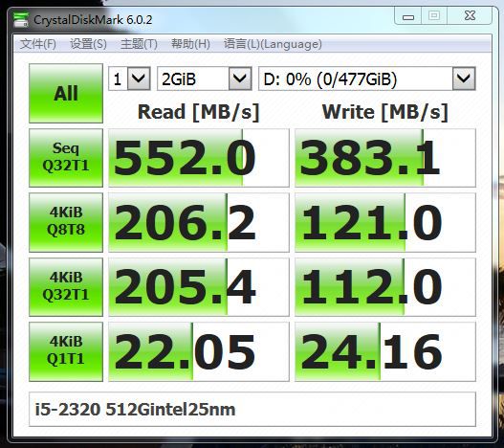504x448 pixels.
Task: Select the 4KiB Q1T1 write result 24.16
Action: tap(385, 351)
